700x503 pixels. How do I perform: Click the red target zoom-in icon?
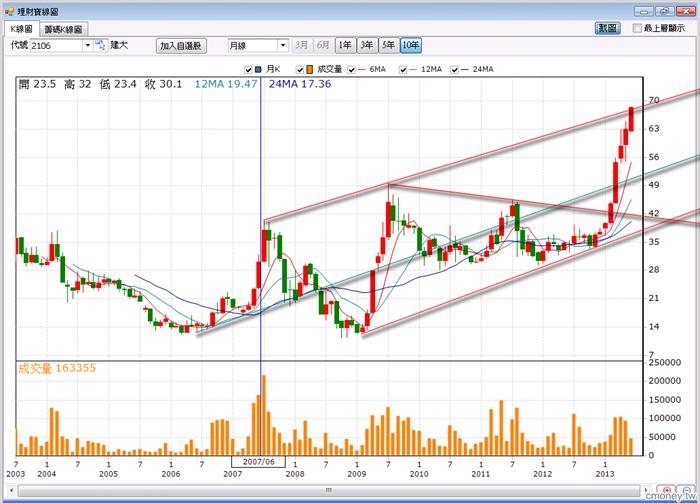667,490
